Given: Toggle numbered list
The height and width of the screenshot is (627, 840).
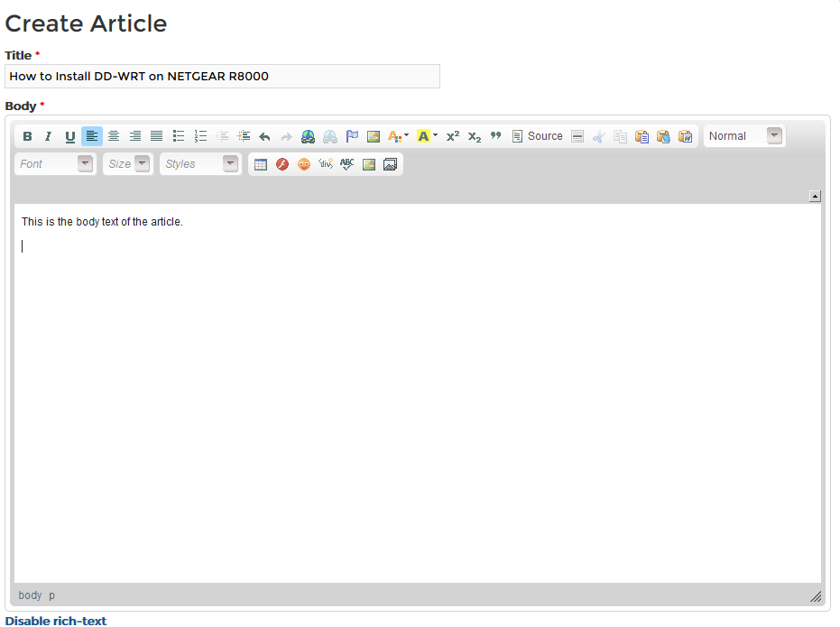Looking at the screenshot, I should pyautogui.click(x=200, y=136).
